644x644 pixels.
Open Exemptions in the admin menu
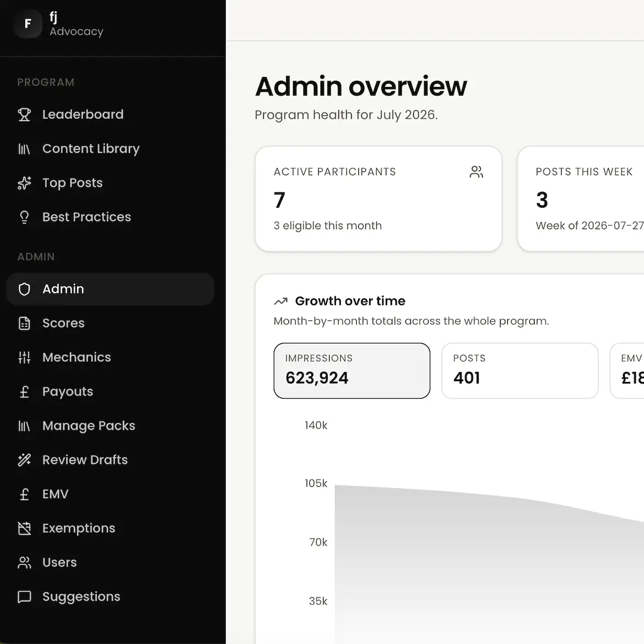tap(110, 528)
